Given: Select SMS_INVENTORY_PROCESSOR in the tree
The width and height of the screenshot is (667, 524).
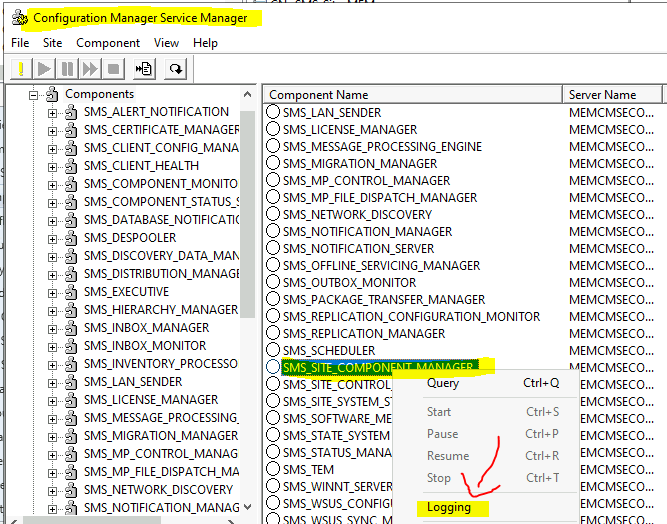Looking at the screenshot, I should [160, 364].
